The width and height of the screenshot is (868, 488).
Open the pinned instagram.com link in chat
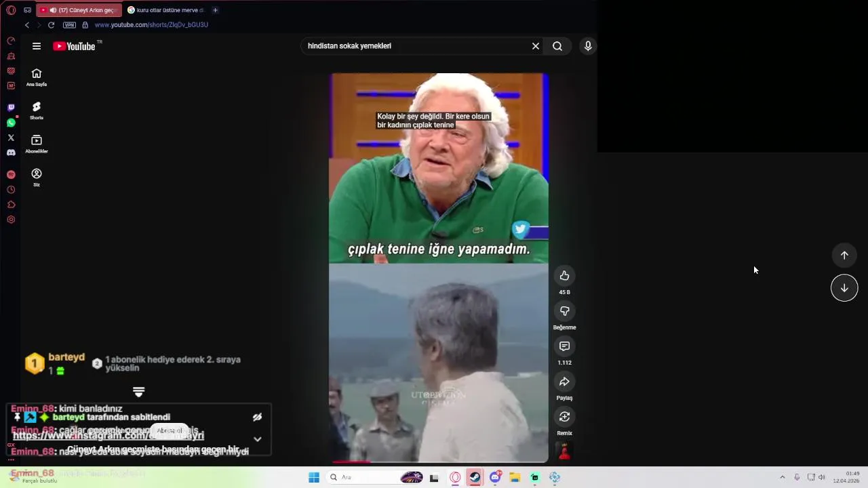pyautogui.click(x=108, y=435)
